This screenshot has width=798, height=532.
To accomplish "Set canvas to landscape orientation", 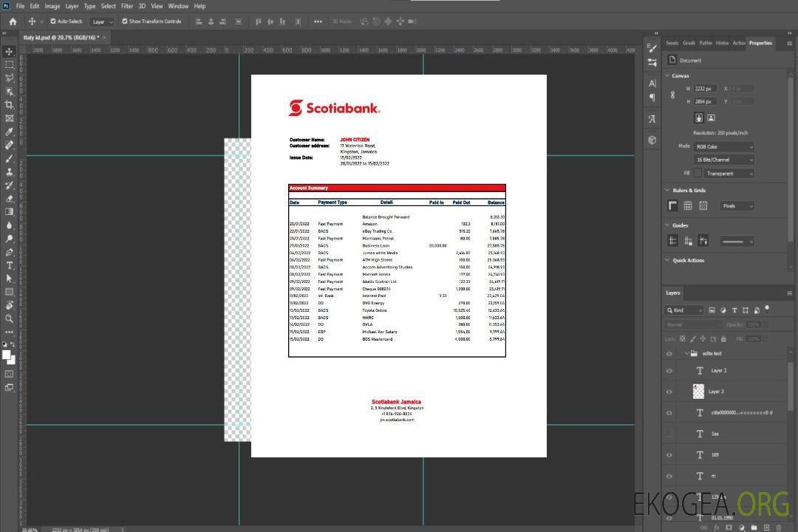I will tap(711, 117).
